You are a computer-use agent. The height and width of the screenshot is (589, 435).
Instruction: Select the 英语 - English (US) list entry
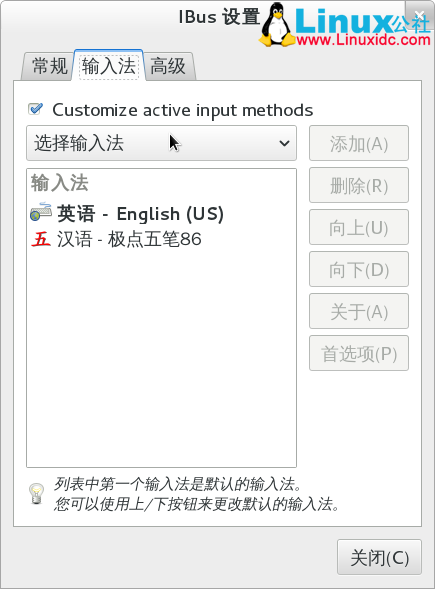161,213
